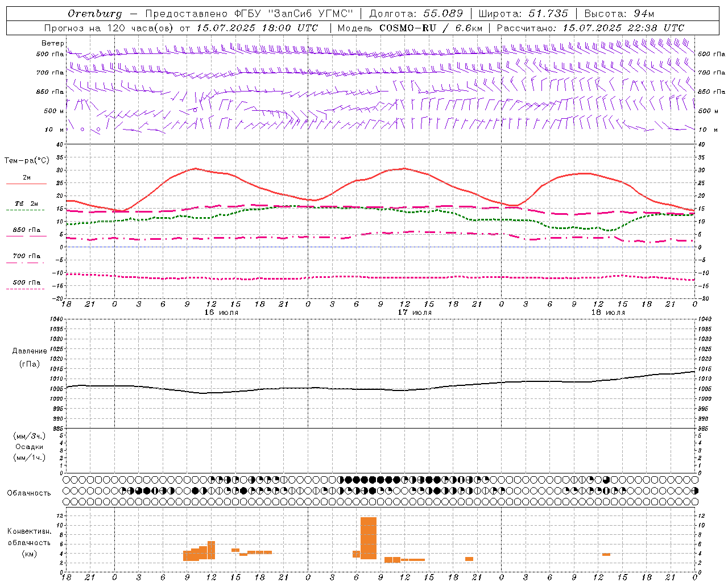This screenshot has width=728, height=582.
Task: Click the Orenburg station name in header
Action: point(95,14)
